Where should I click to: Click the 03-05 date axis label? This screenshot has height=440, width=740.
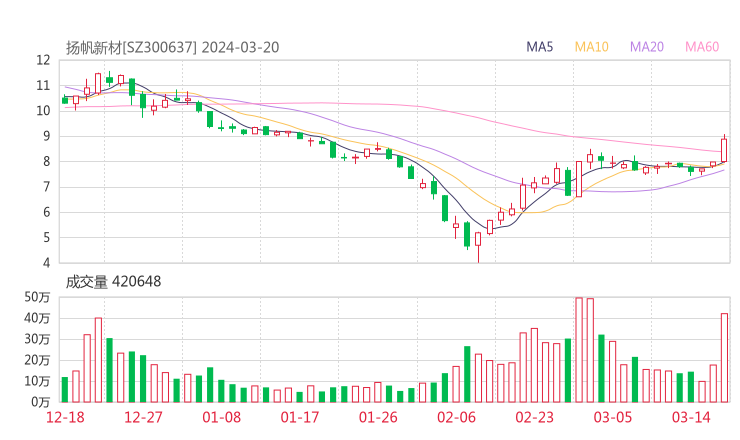[x=613, y=417]
